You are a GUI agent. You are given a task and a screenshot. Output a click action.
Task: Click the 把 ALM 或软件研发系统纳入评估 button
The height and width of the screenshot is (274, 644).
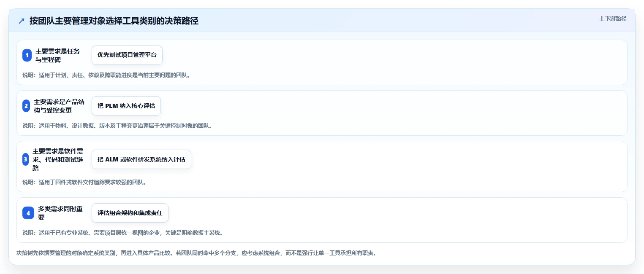pos(141,159)
